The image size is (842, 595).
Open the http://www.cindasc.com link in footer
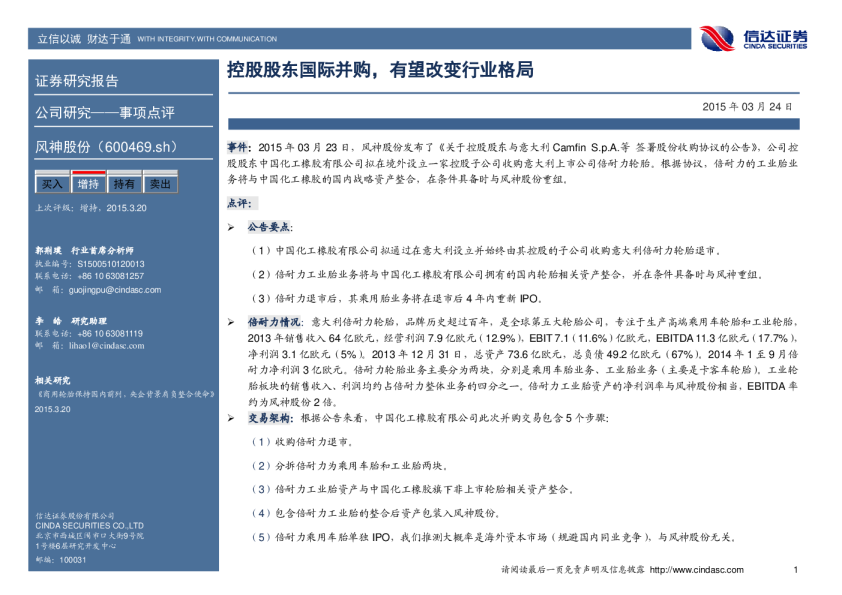[697, 570]
